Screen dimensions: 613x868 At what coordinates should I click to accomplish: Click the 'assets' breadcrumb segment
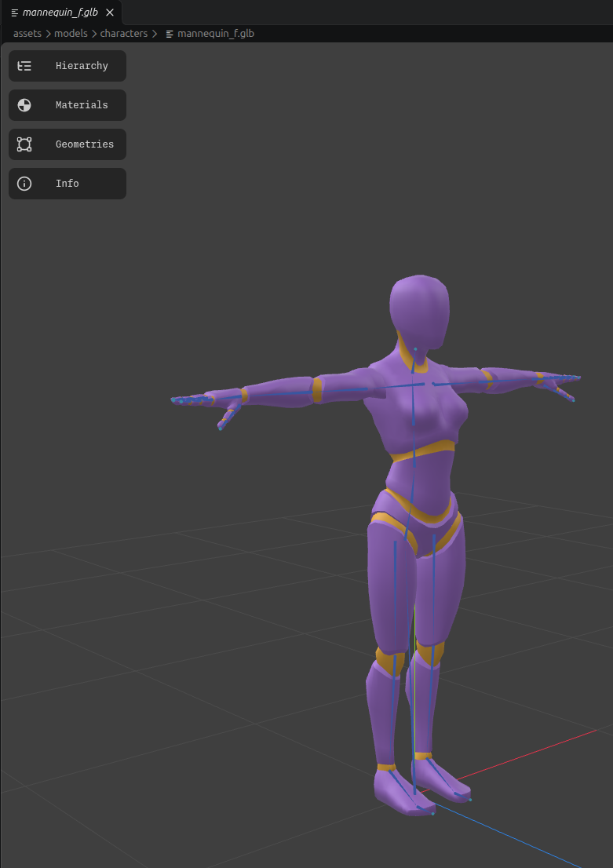(27, 33)
